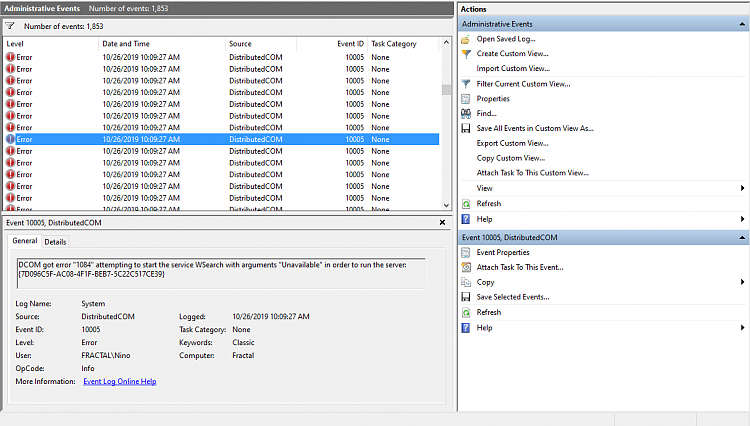Expand the Help submenu arrow under Administrative Events
This screenshot has width=750, height=426.
pos(742,219)
